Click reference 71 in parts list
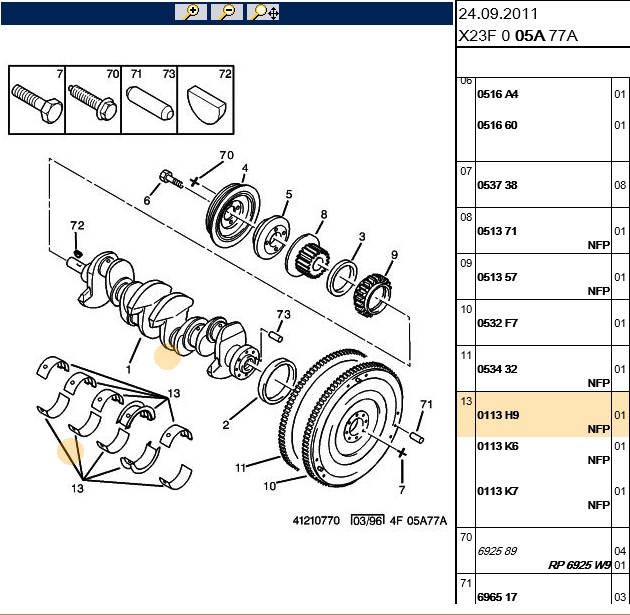630x615 pixels. click(x=466, y=583)
